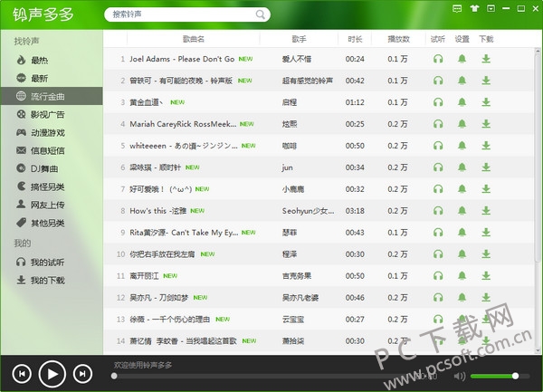Image resolution: width=543 pixels, height=392 pixels.
Task: Open 动漫游戏 category
Action: 52,133
